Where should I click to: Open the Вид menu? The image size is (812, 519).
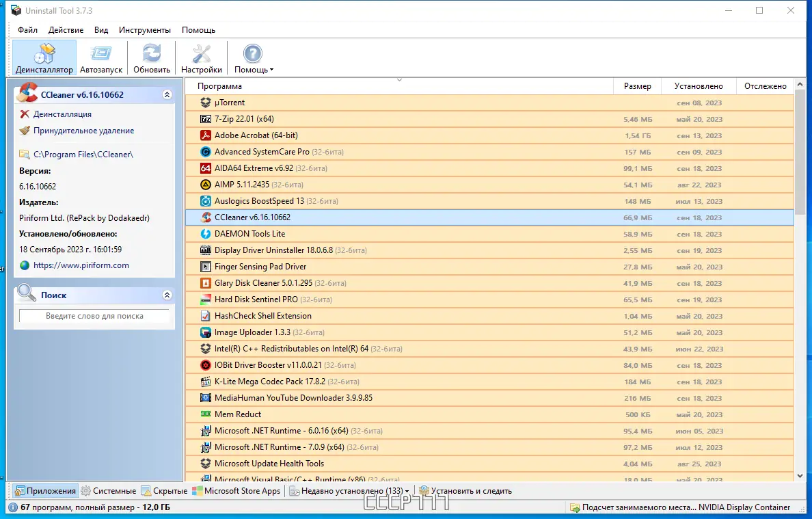[x=100, y=29]
